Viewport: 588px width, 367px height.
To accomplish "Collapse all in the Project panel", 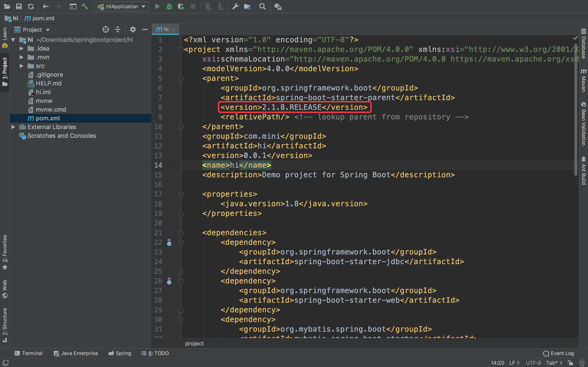I will [x=118, y=30].
